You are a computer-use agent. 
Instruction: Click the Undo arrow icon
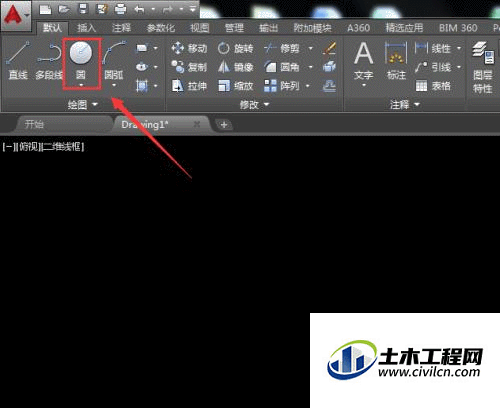pos(139,10)
